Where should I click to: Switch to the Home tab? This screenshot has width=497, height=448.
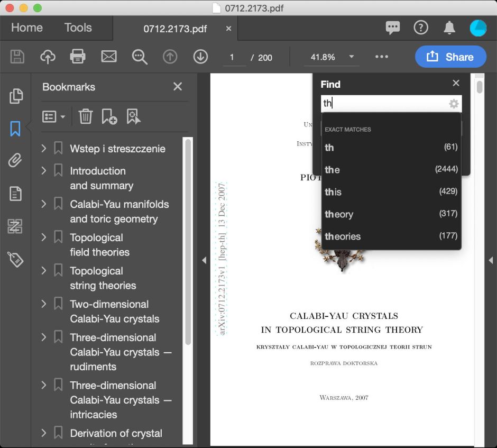point(27,28)
